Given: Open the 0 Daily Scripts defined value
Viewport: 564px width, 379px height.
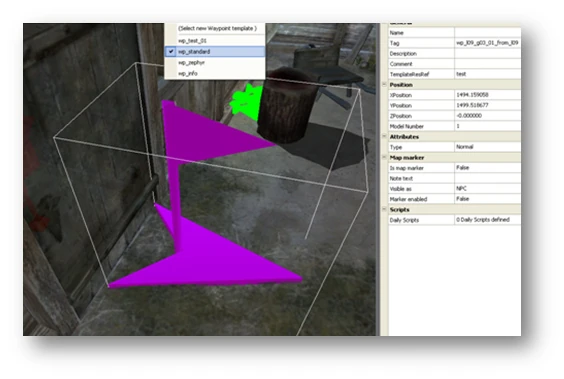Looking at the screenshot, I should pyautogui.click(x=487, y=220).
